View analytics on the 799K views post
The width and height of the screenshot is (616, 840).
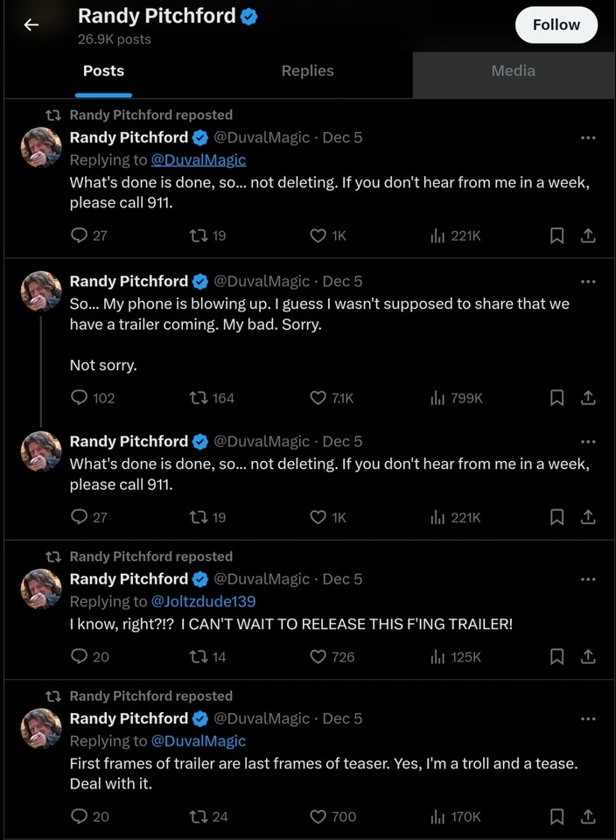click(438, 398)
